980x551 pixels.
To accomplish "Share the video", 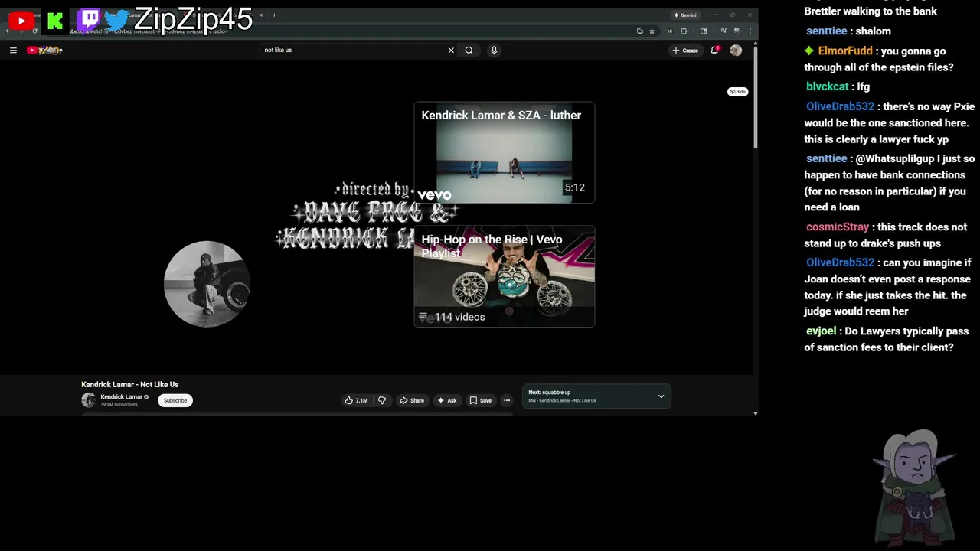I will 411,400.
